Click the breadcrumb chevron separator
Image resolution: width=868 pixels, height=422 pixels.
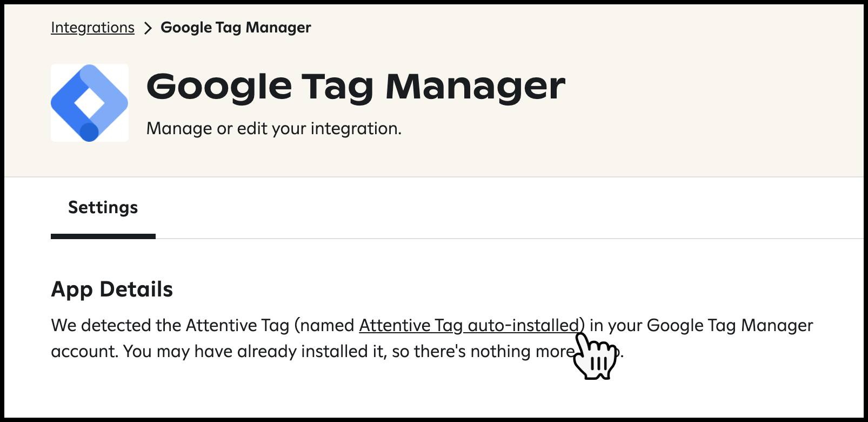coord(148,28)
